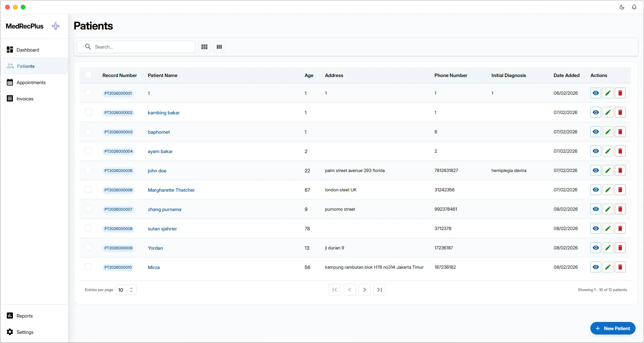Select all patients header checkbox
Screen dimensions: 644x343
(88, 75)
